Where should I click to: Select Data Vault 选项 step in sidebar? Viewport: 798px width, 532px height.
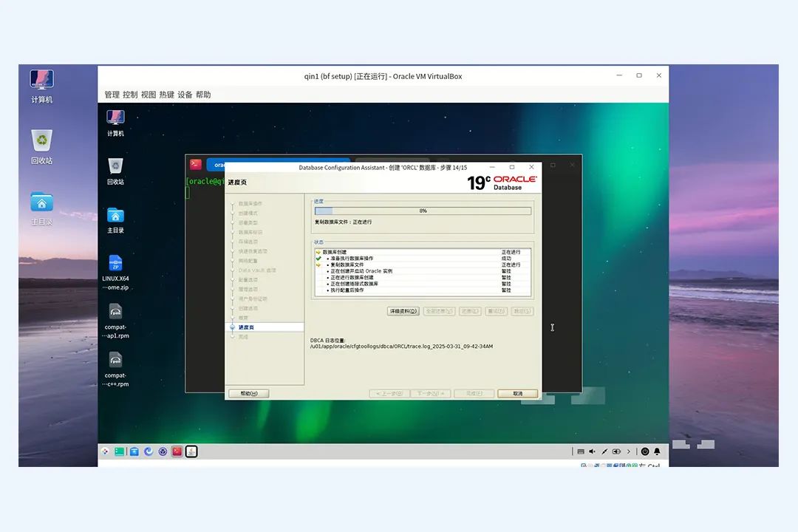(x=257, y=270)
